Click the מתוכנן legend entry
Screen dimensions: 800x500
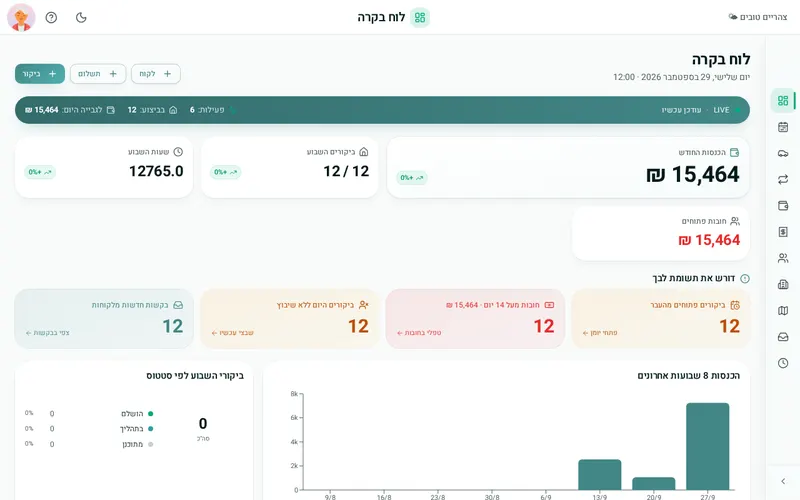tap(138, 444)
